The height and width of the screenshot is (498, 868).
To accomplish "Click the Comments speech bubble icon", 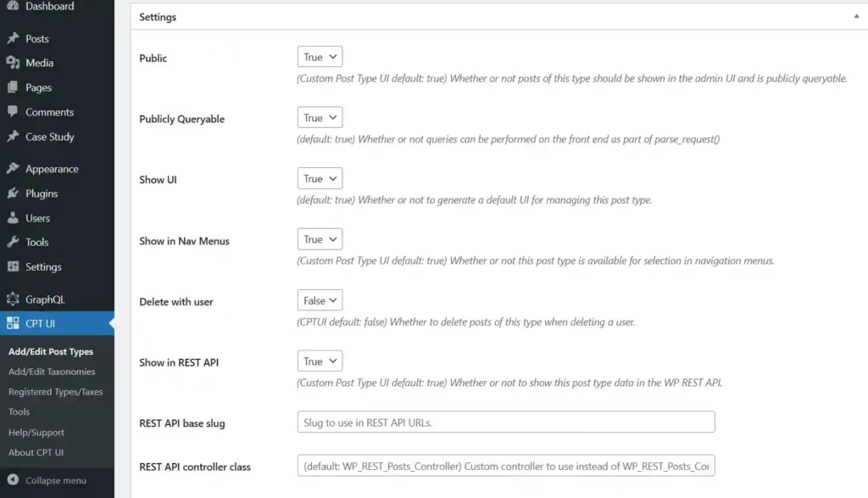I will 13,111.
